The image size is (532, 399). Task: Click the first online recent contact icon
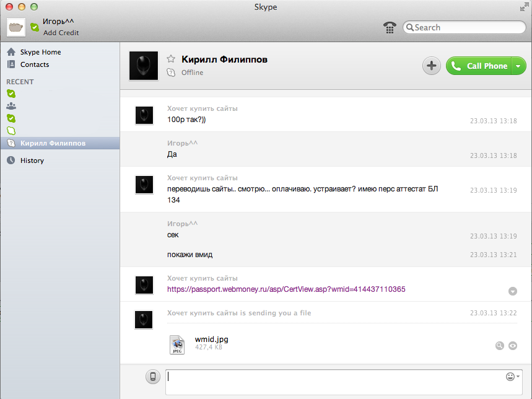click(11, 94)
